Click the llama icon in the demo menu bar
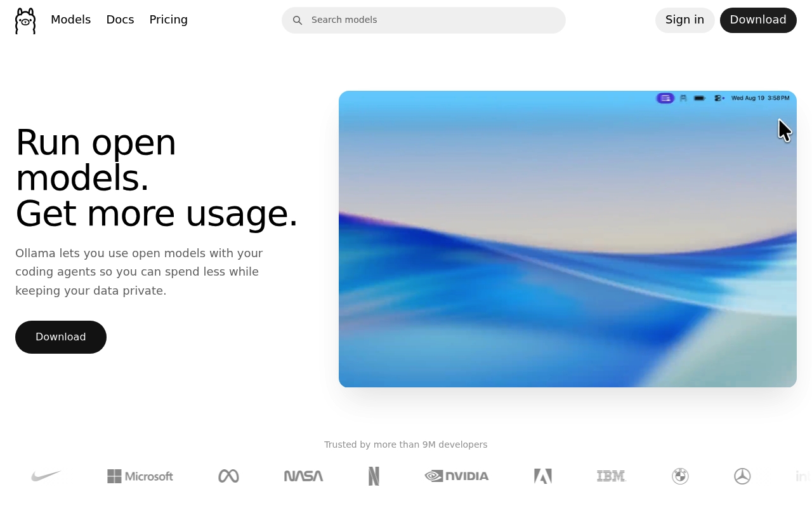Viewport: 812px width, 508px height. coord(683,98)
